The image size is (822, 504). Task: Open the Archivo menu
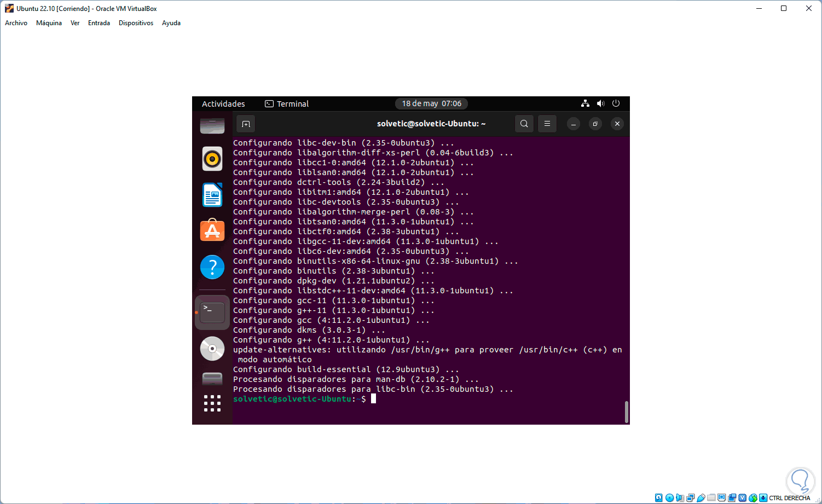[x=16, y=23]
